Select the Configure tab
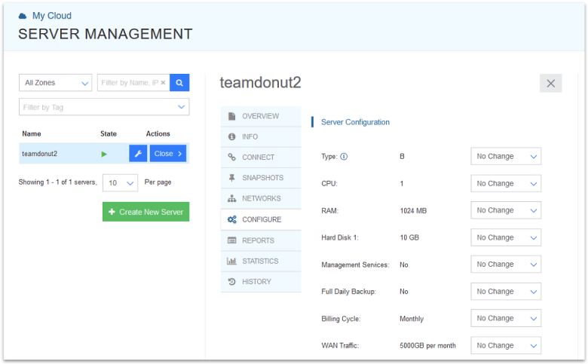This screenshot has width=588, height=364. [261, 219]
